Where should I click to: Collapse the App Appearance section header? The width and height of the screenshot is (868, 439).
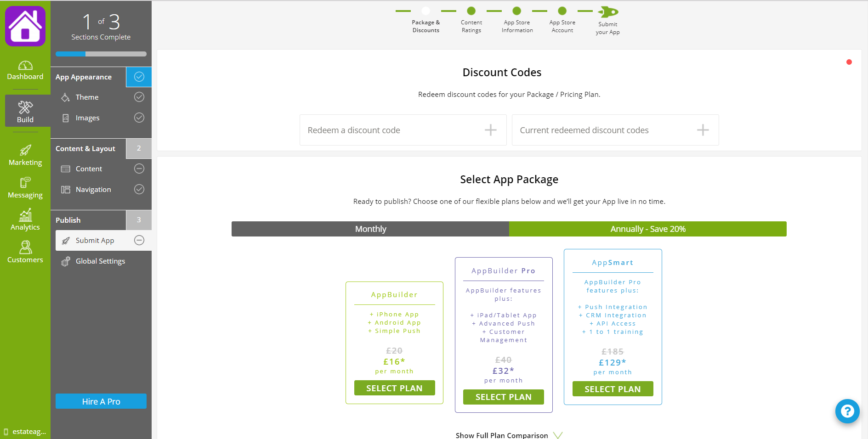point(88,77)
